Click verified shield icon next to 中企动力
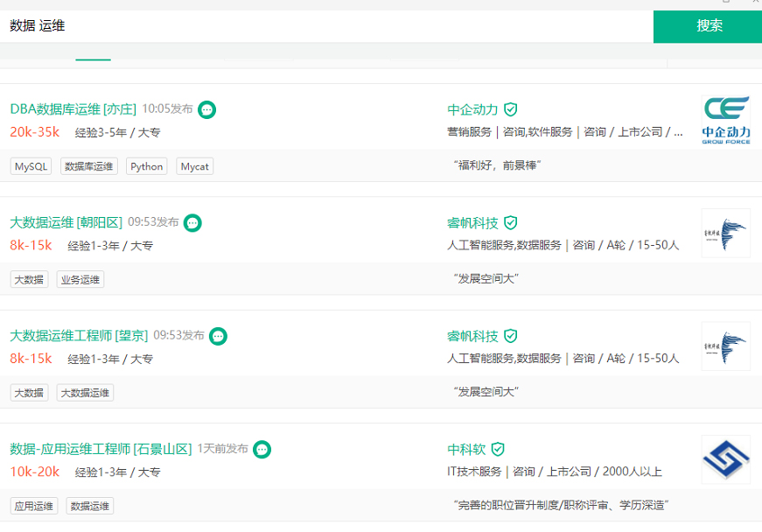The width and height of the screenshot is (762, 532). [511, 109]
